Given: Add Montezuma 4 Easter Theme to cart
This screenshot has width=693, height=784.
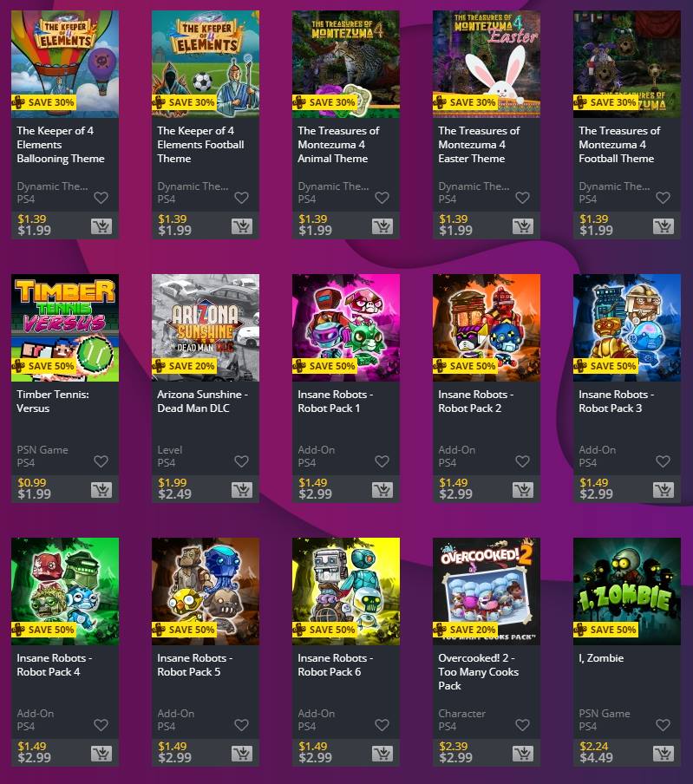Looking at the screenshot, I should click(x=523, y=226).
